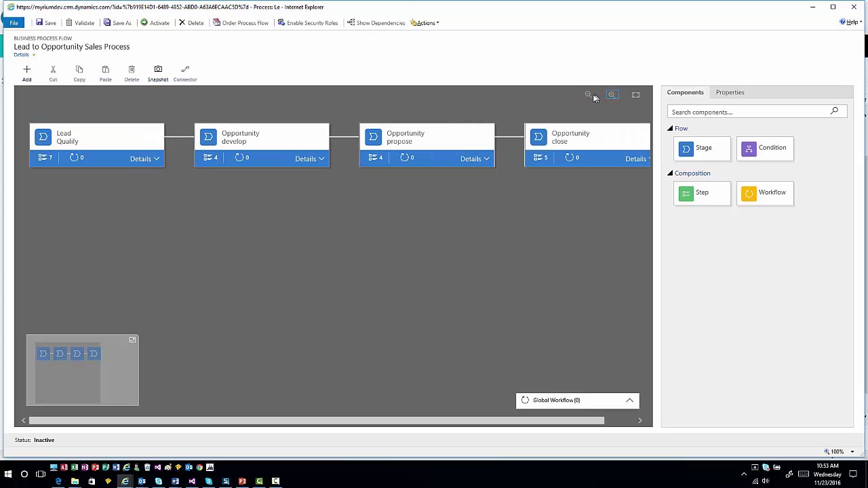Click the minimap overview thumbnail
Viewport: 868px width, 488px height.
82,370
